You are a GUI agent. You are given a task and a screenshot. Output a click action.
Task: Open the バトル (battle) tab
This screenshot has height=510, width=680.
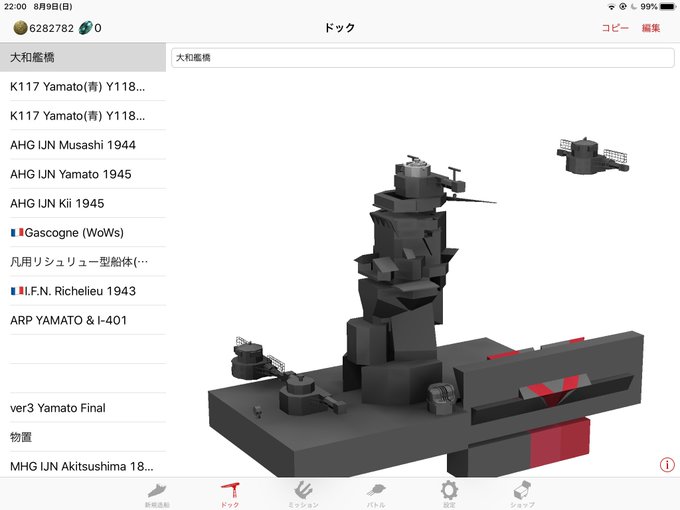coord(376,494)
